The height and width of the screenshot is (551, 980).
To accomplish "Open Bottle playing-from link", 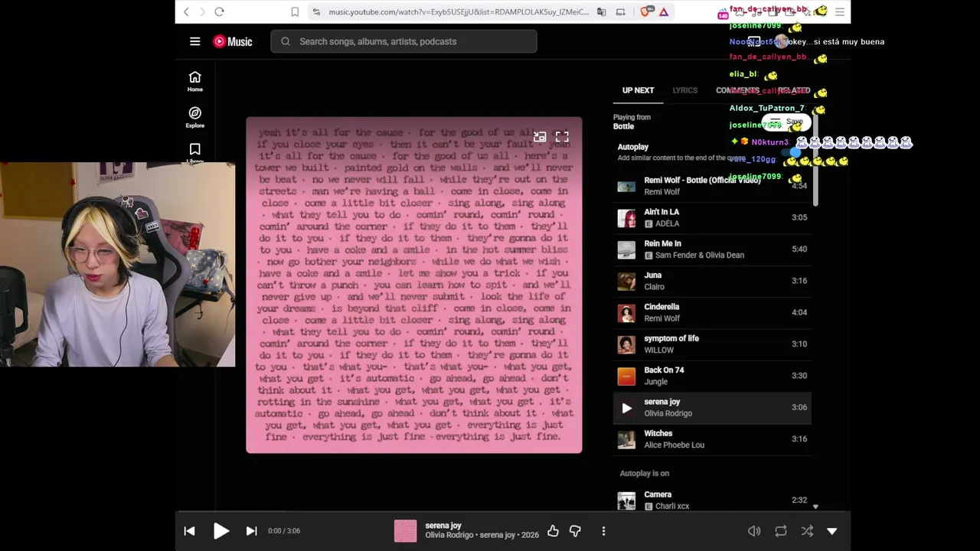I will pos(624,126).
